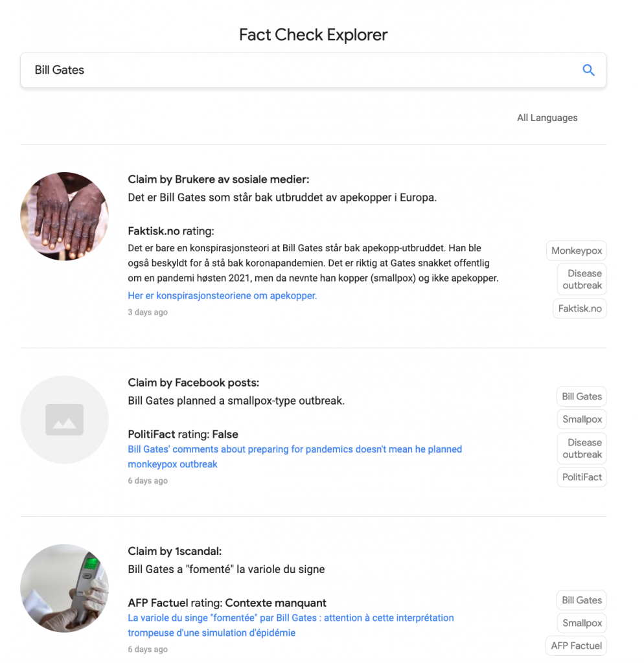Viewport: 644px width, 663px height.
Task: Click Smallpox tag in PolitiFact result
Action: pos(582,419)
